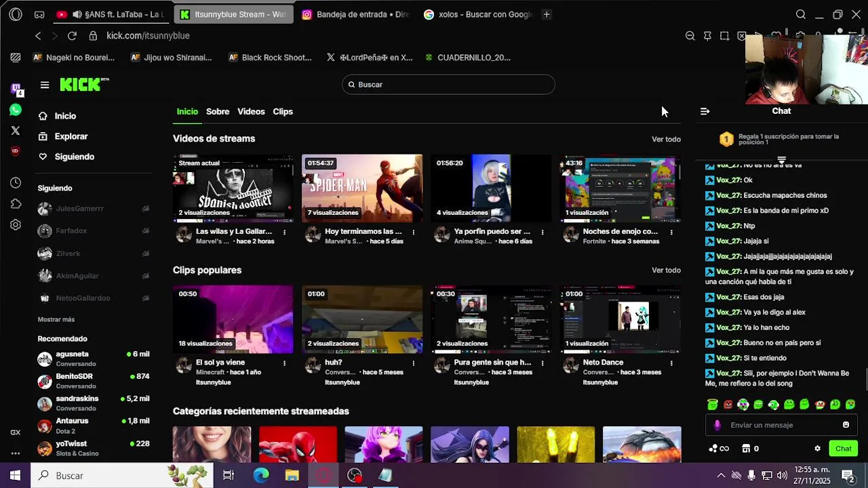This screenshot has width=868, height=488.
Task: Click the GX icon in the sidebar
Action: (x=16, y=432)
